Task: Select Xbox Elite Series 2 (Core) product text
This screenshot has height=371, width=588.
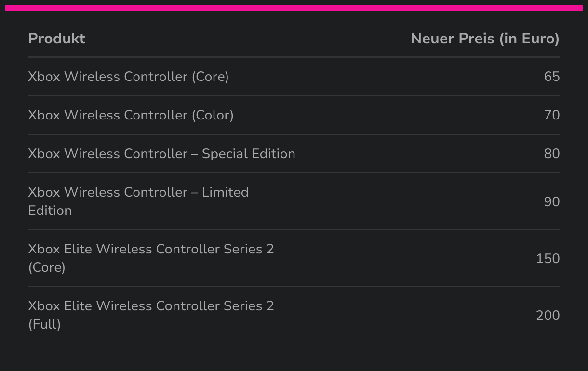Action: coord(151,258)
